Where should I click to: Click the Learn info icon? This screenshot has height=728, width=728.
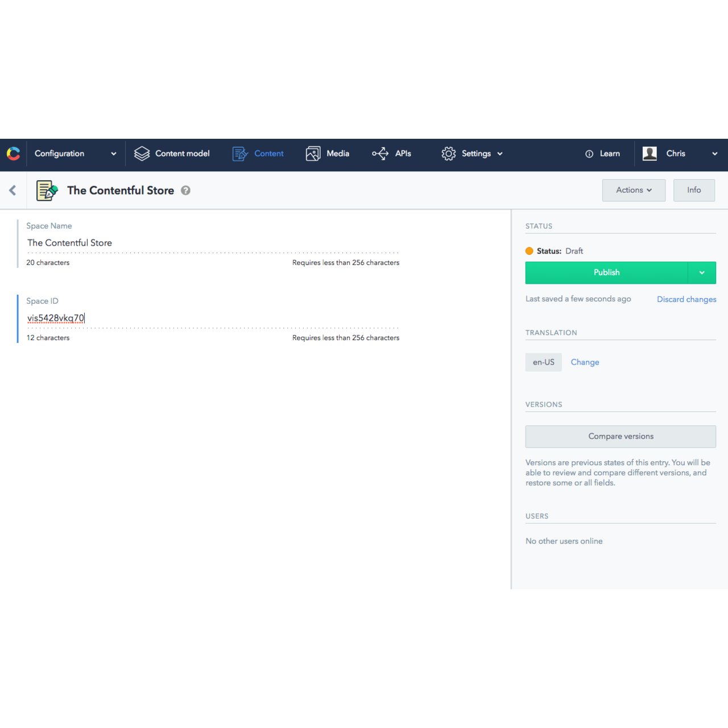pos(588,154)
